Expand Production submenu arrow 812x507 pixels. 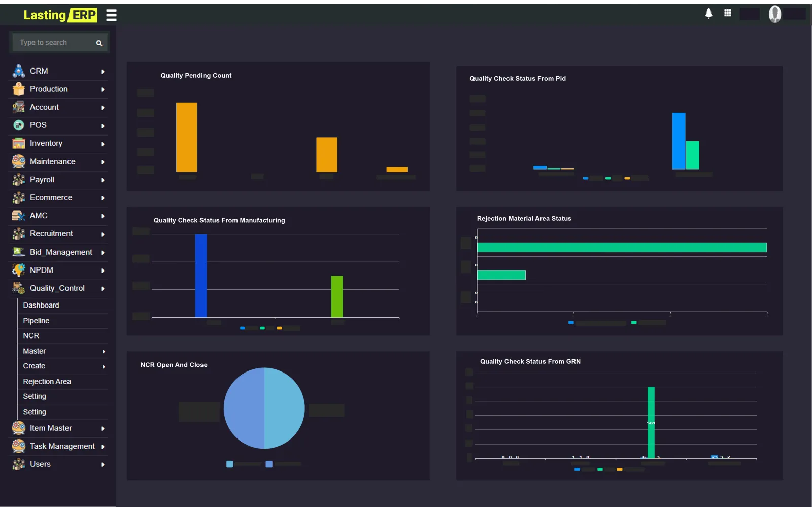(103, 90)
